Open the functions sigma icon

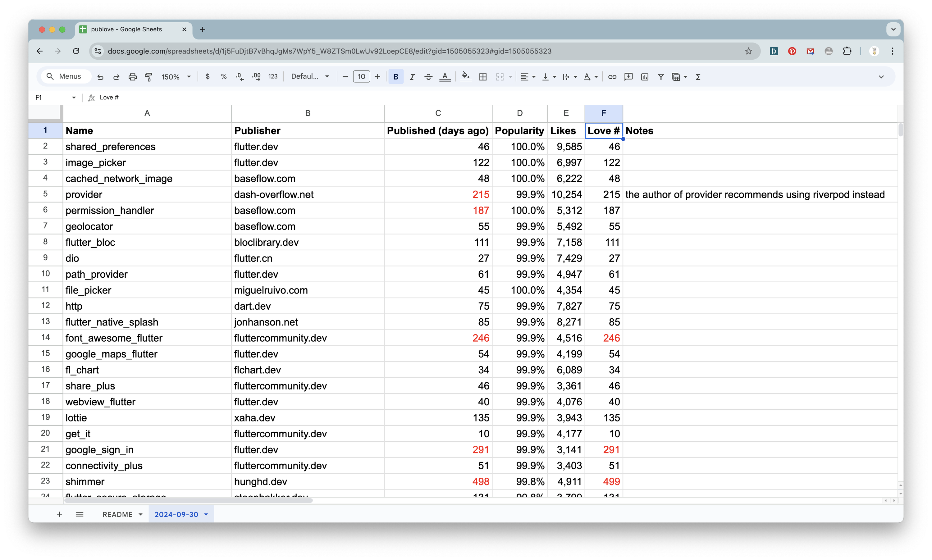click(698, 77)
